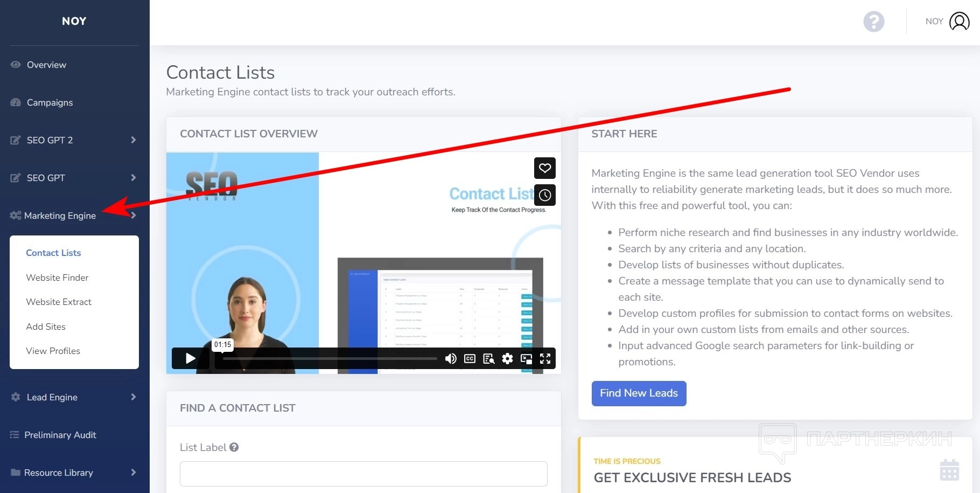Click the eye icon beside Overview
Screen dimensions: 980x493
coord(16,65)
